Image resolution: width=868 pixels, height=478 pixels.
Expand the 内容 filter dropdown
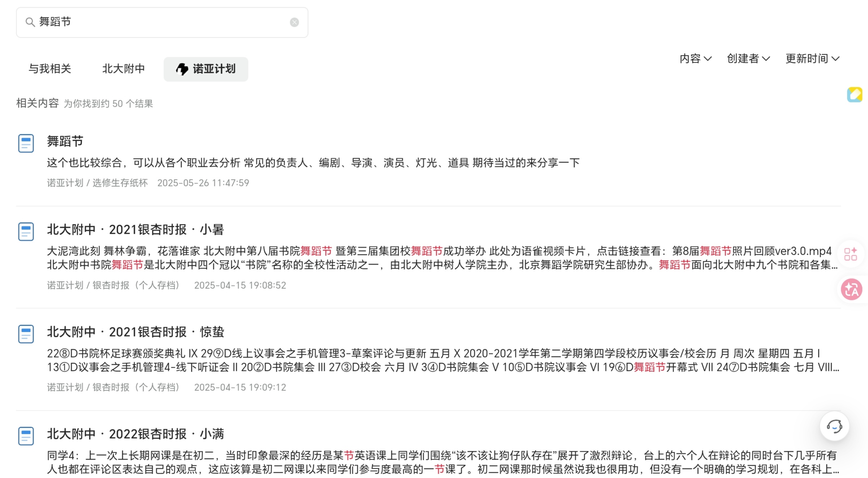point(695,59)
